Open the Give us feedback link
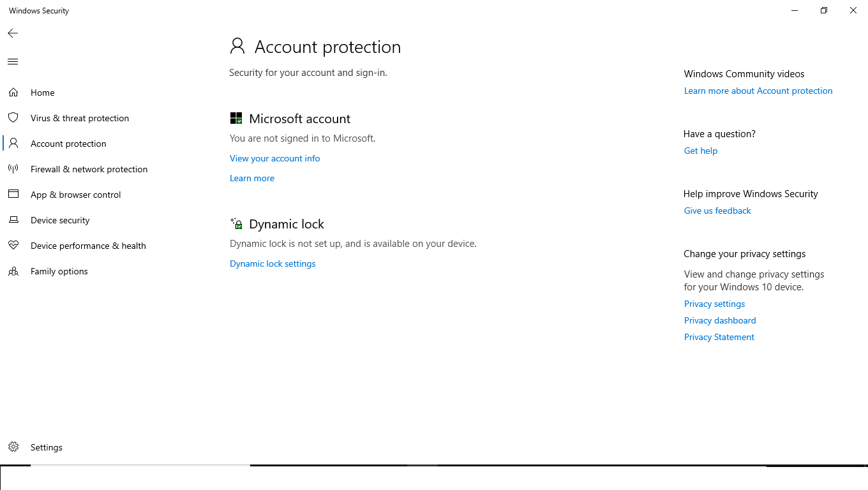868x490 pixels. click(x=717, y=211)
